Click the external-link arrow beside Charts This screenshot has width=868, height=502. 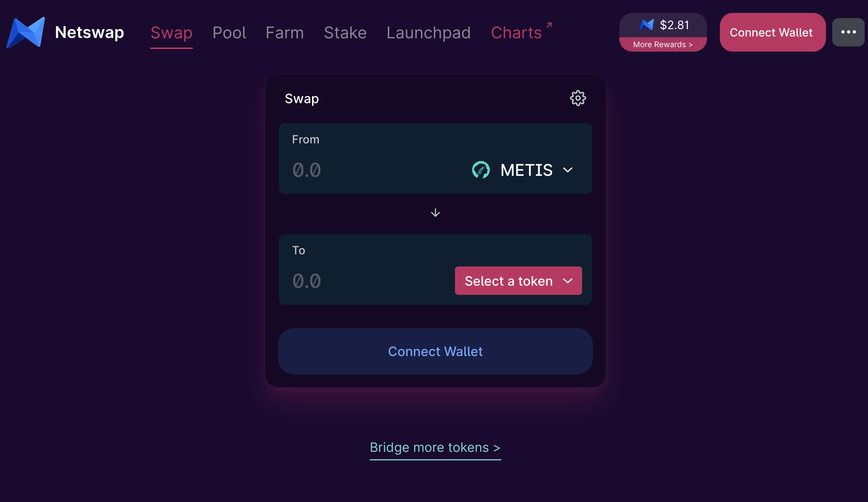549,25
